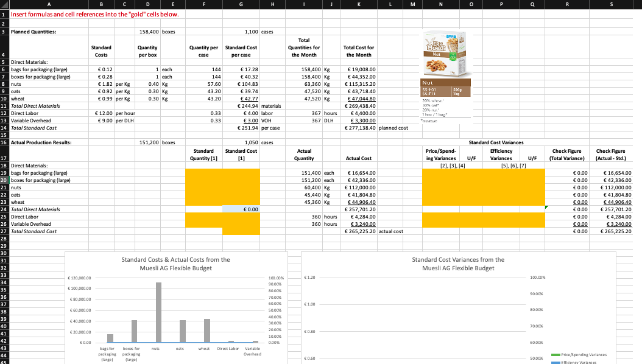Select the 'Efficiency Variances' column header

[x=501, y=155]
